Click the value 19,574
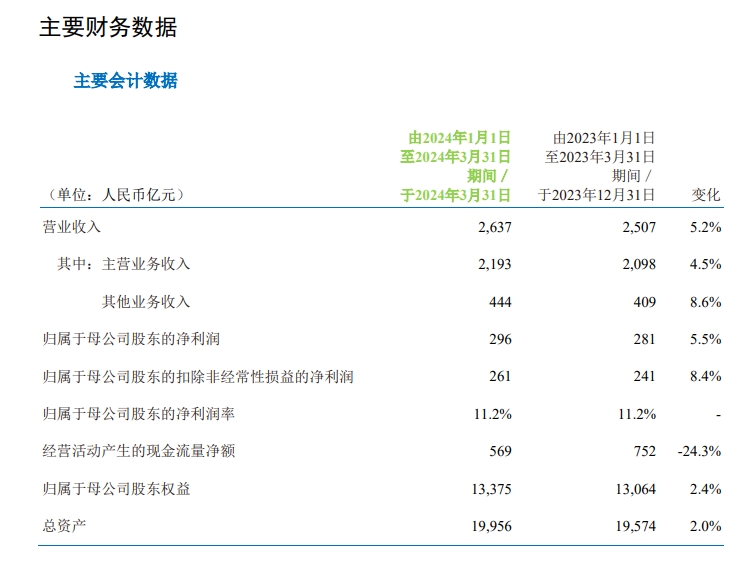This screenshot has width=752, height=577. click(x=636, y=526)
